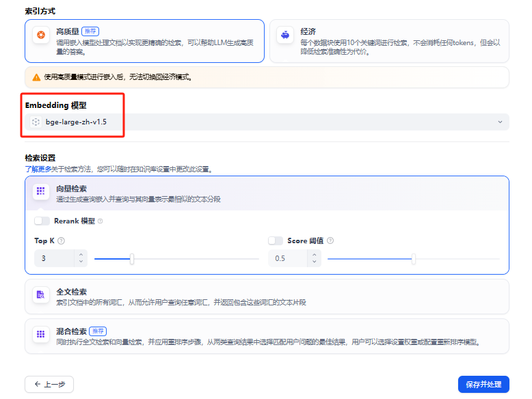Turn on the Score 阈值 switch
Viewport: 532px width, 399px height.
(x=276, y=240)
